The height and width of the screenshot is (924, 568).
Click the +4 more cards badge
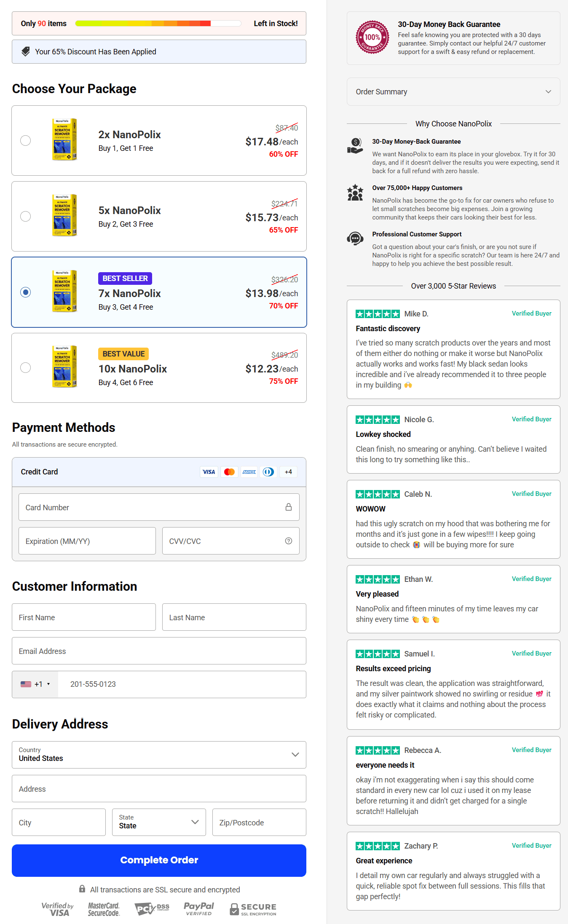288,472
